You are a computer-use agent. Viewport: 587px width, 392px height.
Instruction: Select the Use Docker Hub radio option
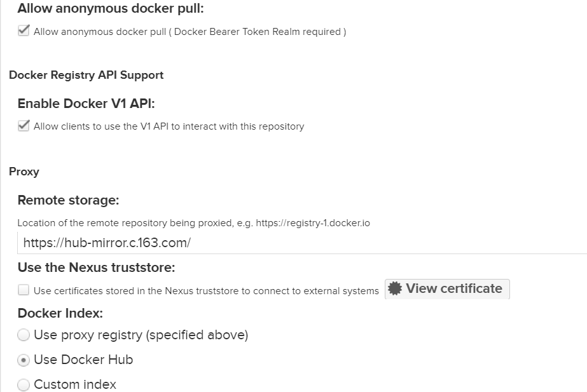click(24, 360)
